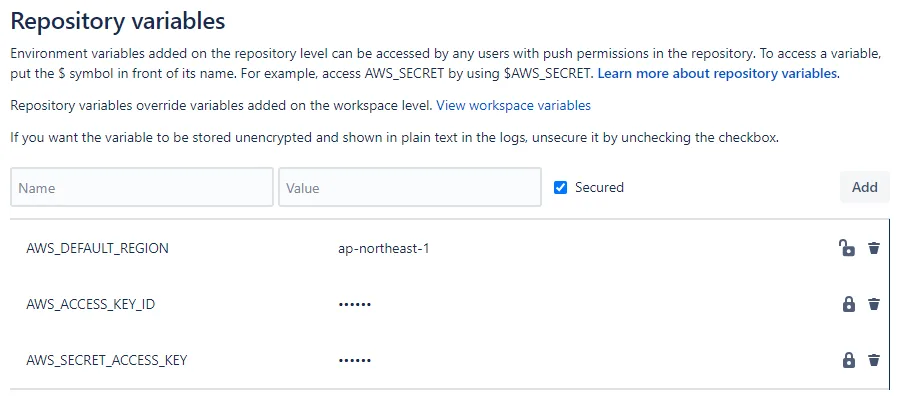Select the AWS_ACCESS_KEY_ID variable name

(90, 304)
